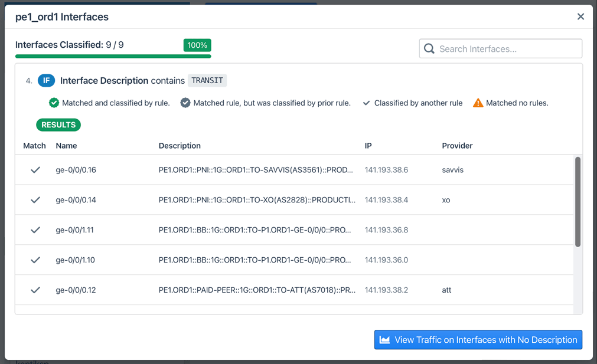
Task: Click the match checkmark for ge-0/0/0.16
Action: point(35,170)
